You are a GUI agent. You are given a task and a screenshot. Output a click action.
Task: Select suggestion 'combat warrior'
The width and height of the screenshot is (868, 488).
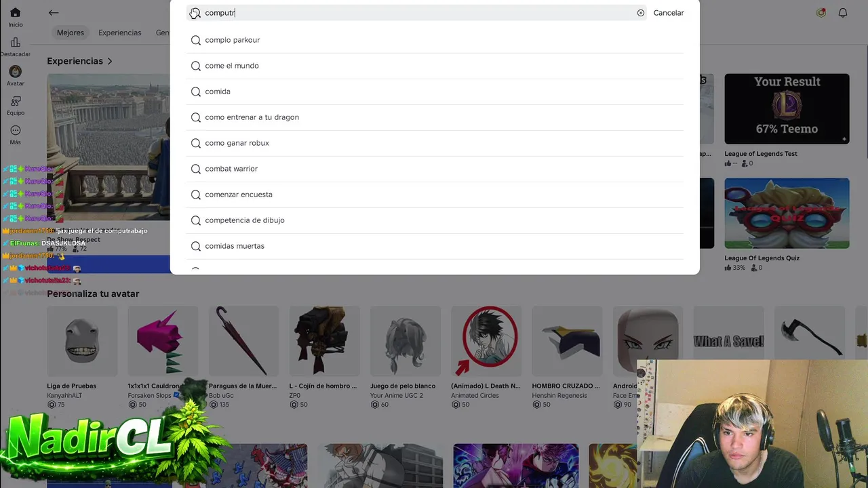[435, 169]
